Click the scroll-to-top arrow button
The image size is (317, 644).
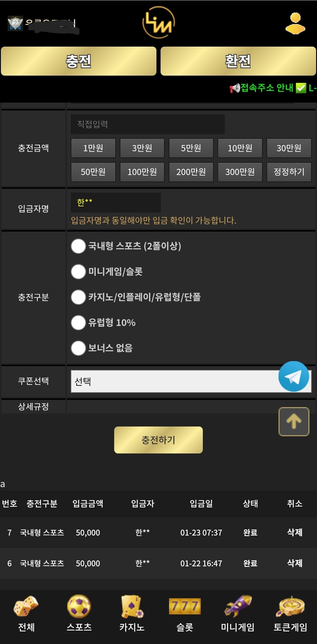pos(294,422)
